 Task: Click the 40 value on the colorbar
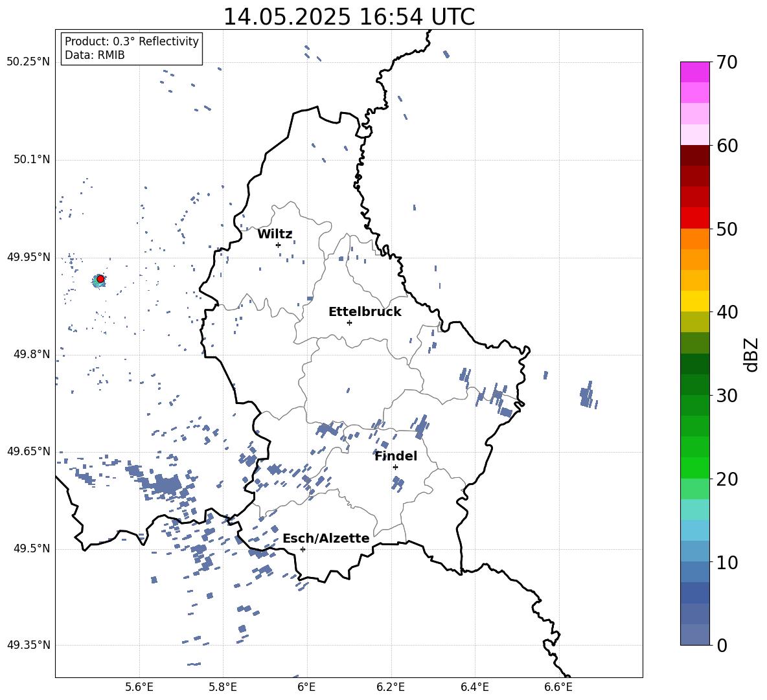coord(727,312)
